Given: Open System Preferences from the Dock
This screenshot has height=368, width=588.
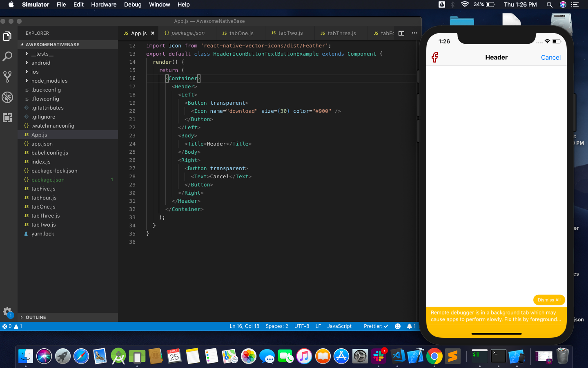Looking at the screenshot, I should pyautogui.click(x=360, y=357).
